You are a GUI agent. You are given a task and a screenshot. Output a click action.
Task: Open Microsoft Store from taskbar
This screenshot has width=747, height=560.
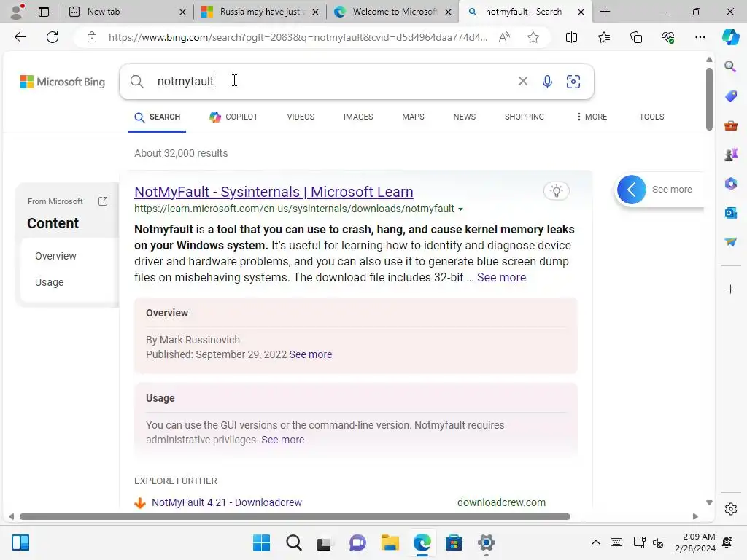point(454,542)
